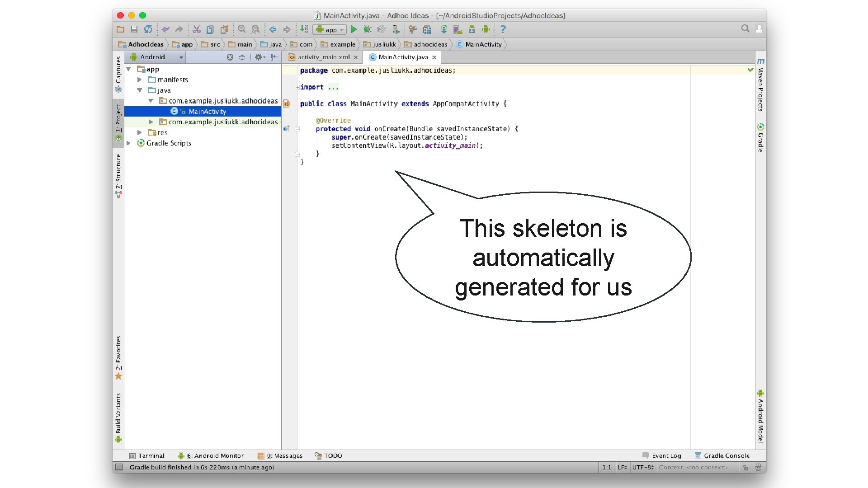The image size is (868, 488).
Task: Open the Project Structure icon
Action: coord(426,29)
